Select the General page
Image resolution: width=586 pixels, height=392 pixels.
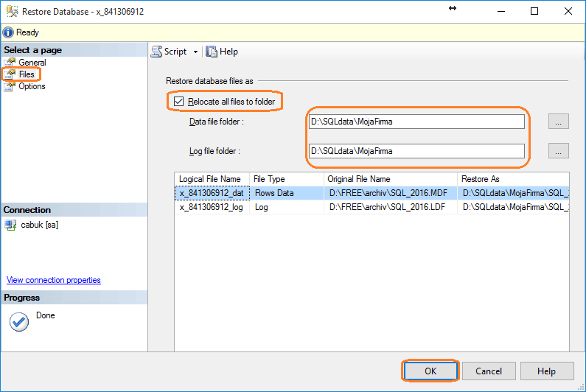[32, 63]
